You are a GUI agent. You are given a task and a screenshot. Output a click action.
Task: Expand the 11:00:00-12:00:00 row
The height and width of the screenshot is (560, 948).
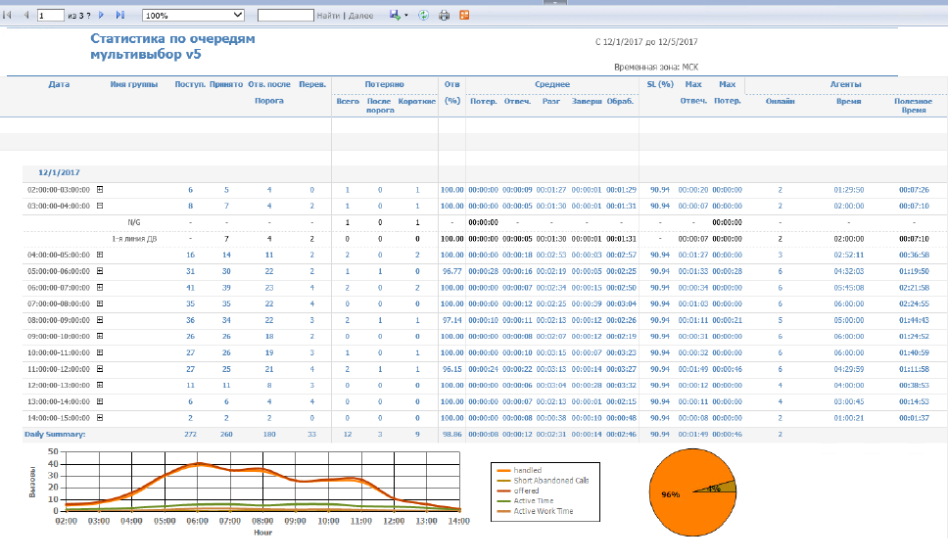(x=100, y=368)
